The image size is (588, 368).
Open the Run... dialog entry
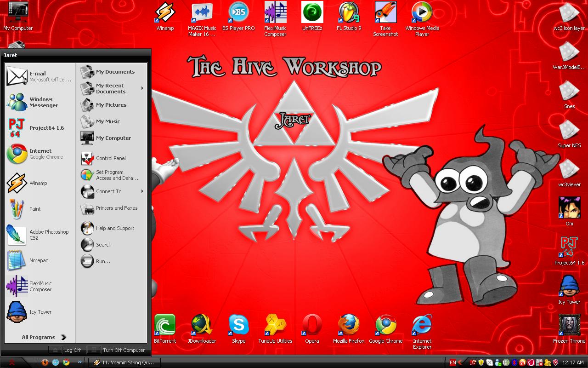(112, 261)
